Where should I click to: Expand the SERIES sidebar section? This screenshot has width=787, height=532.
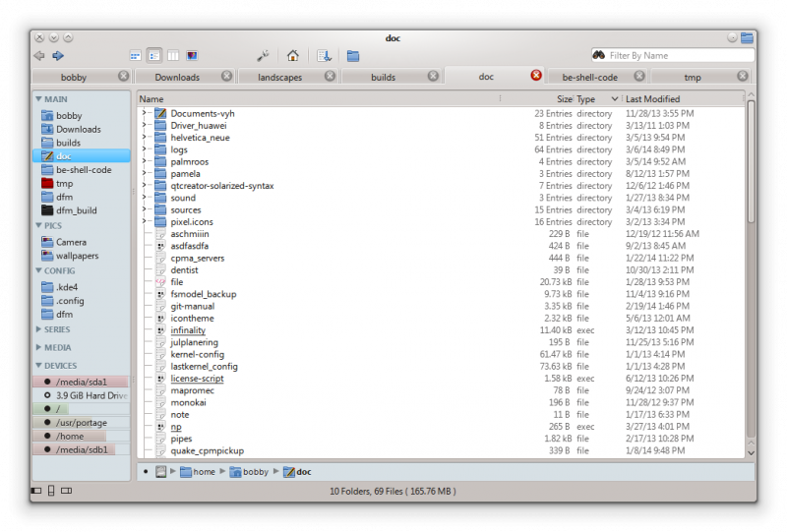point(38,329)
